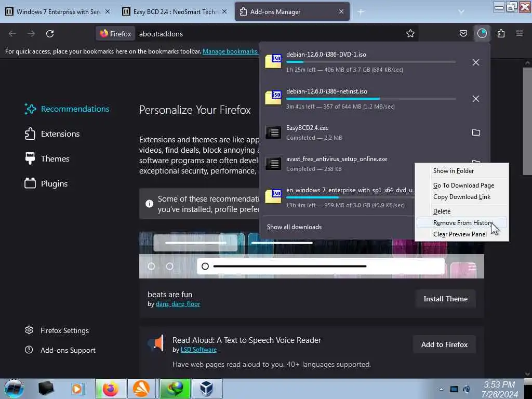Add Read Aloud extension to Firefox
The width and height of the screenshot is (532, 399).
445,345
